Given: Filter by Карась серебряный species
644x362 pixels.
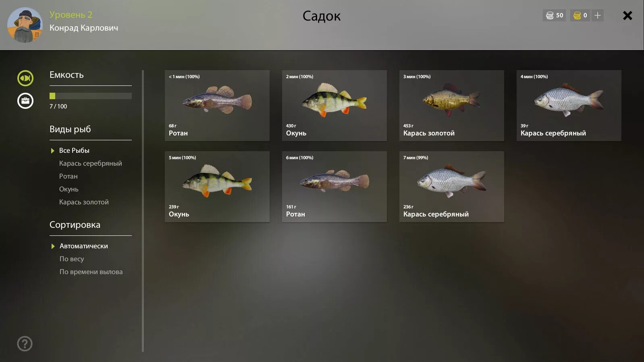Looking at the screenshot, I should (x=90, y=163).
